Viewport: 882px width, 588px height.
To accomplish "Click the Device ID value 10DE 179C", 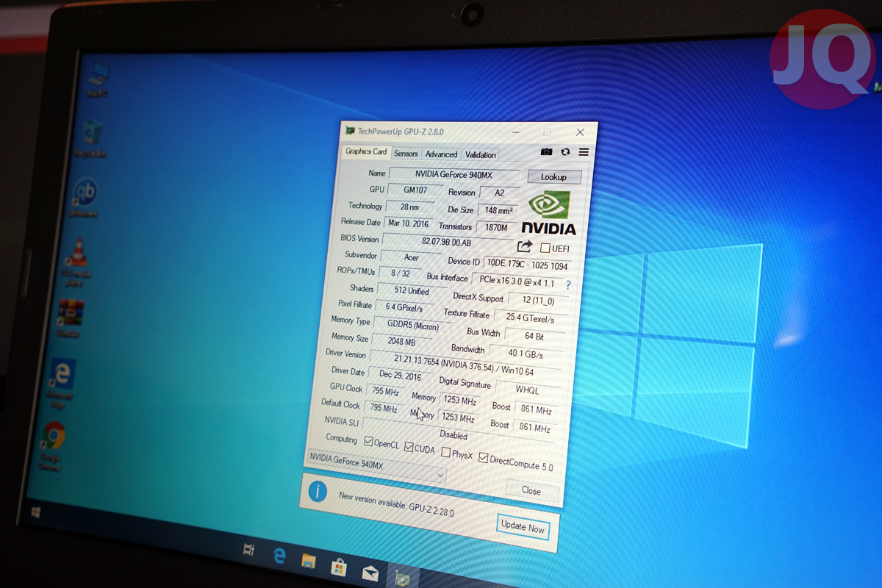I will [x=526, y=265].
